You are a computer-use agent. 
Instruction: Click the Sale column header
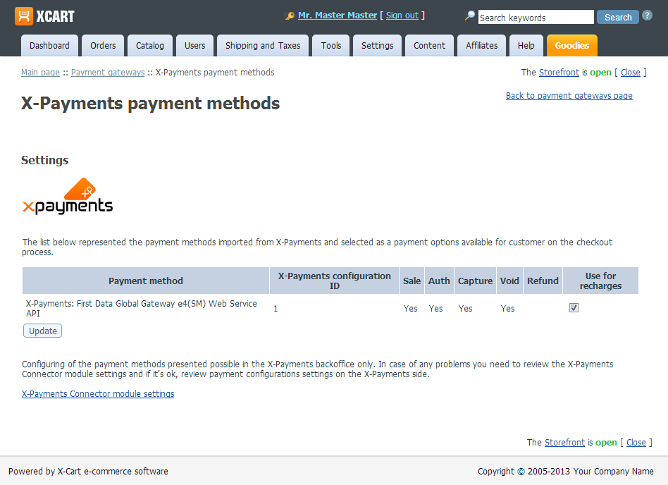point(412,281)
